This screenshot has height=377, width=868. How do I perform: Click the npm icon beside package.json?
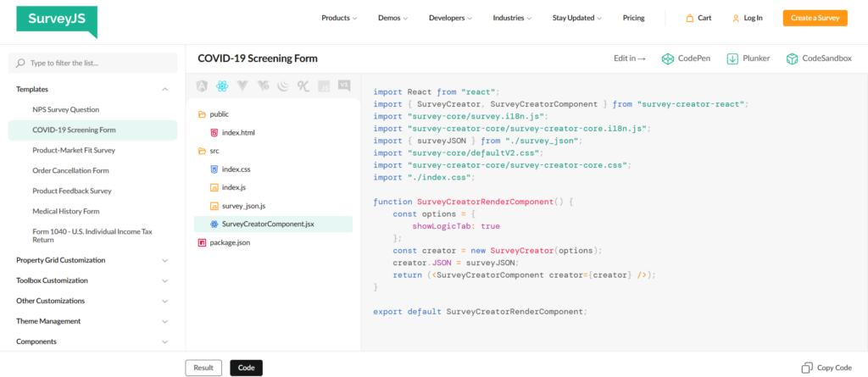(202, 242)
